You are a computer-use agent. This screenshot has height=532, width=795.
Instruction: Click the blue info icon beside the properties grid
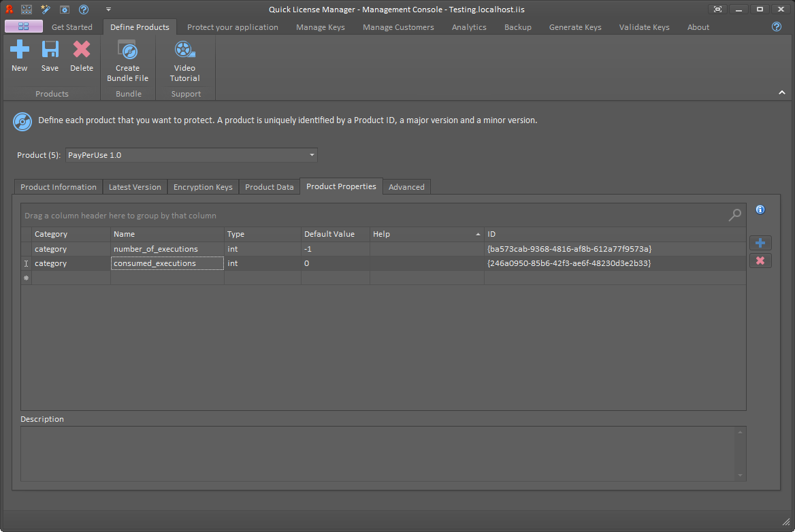(x=760, y=210)
